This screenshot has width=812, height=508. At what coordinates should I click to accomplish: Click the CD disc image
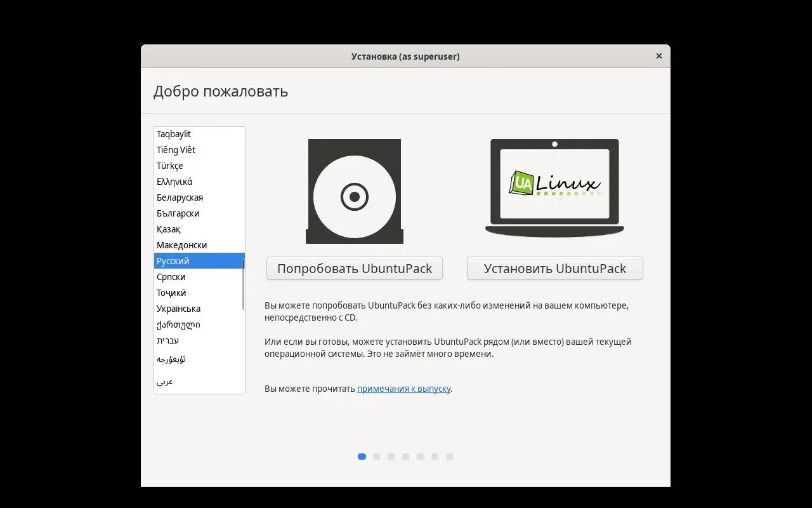(355, 191)
